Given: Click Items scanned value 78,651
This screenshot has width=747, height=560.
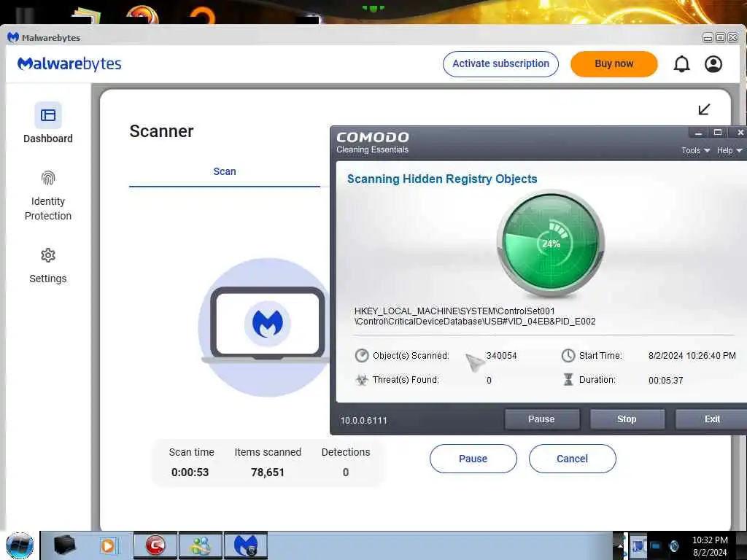Looking at the screenshot, I should (268, 472).
